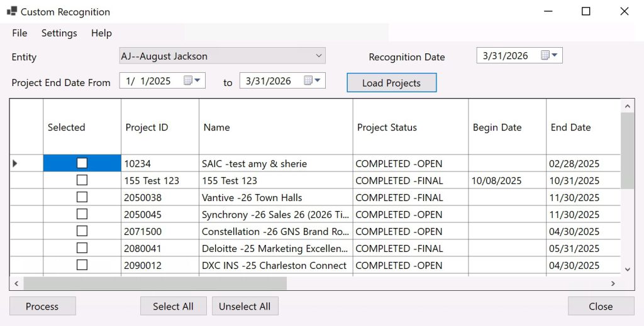This screenshot has height=326, width=644.
Task: Click the horizontal scrollbar thumb of the grid
Action: pyautogui.click(x=154, y=284)
